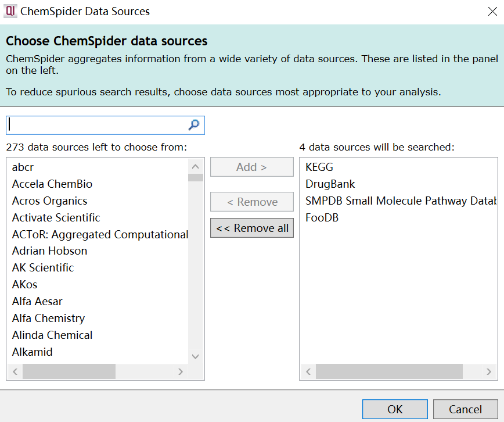This screenshot has width=504, height=422.
Task: Confirm selection with OK button
Action: [395, 409]
